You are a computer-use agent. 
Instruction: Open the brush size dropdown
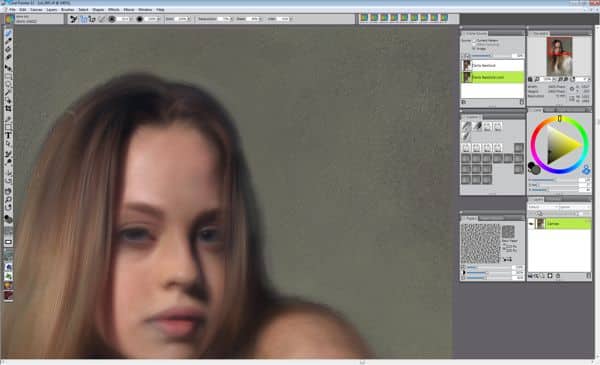(130, 19)
